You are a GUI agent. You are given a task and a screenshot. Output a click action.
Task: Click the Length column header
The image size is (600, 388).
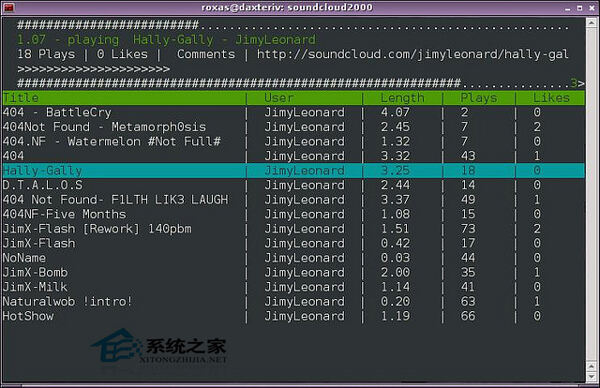coord(403,98)
